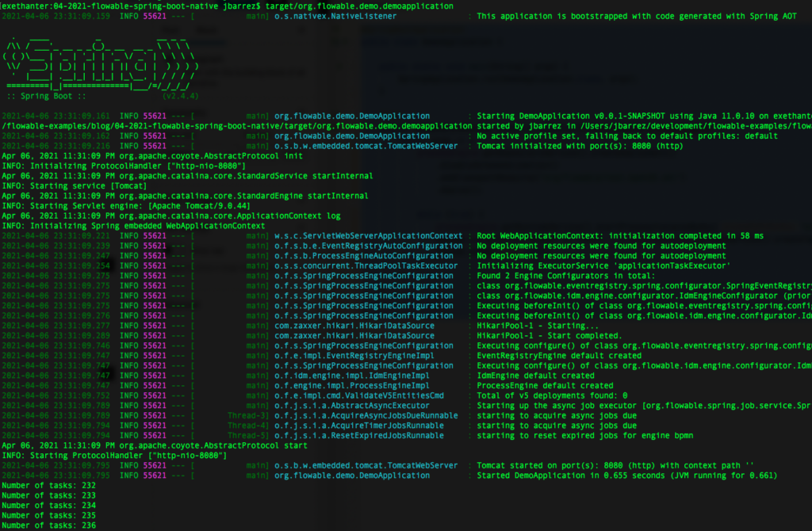Click 'o.f.s.b.e.EventRegistryAutoConfiguration' logger name
This screenshot has width=812, height=531.
[x=369, y=246]
